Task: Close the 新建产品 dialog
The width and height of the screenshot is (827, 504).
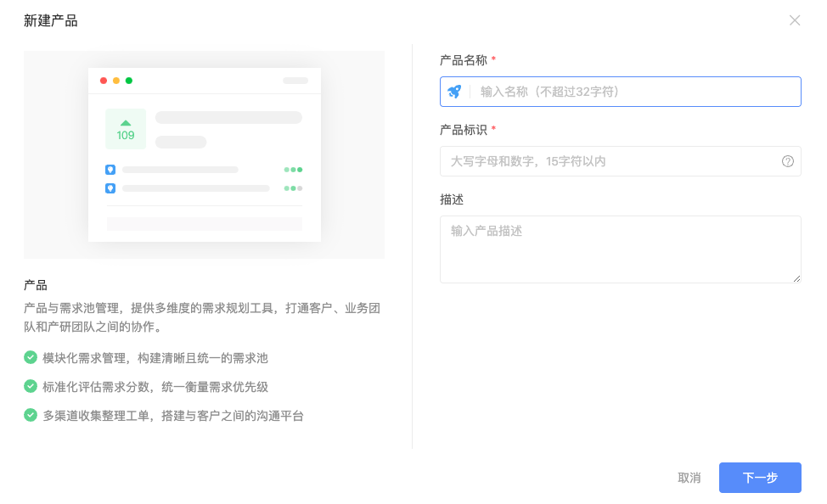Action: 795,20
